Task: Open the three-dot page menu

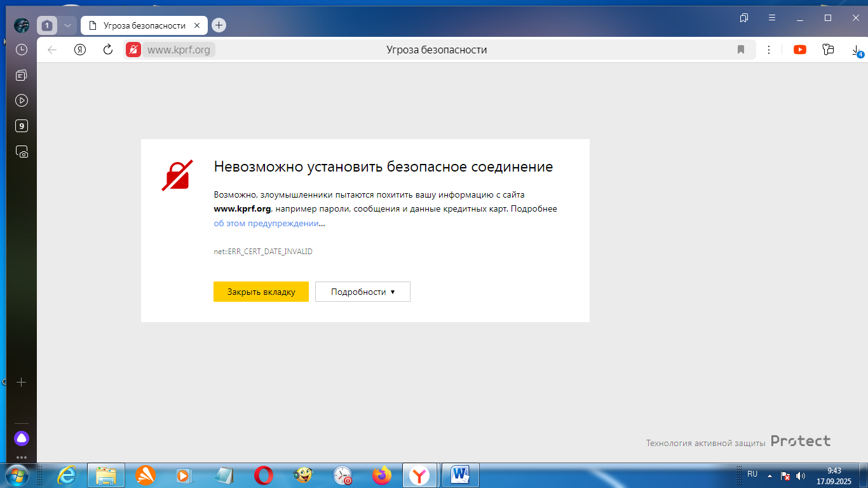Action: click(x=769, y=50)
